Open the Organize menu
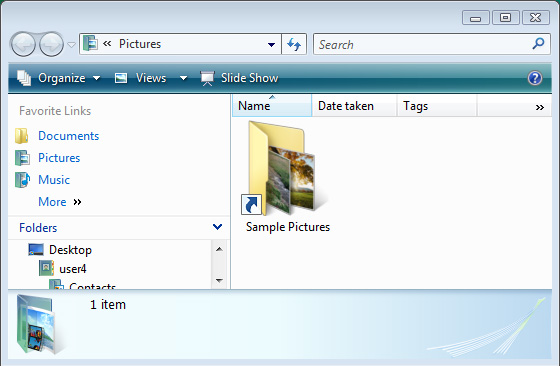The height and width of the screenshot is (366, 560). pos(59,78)
